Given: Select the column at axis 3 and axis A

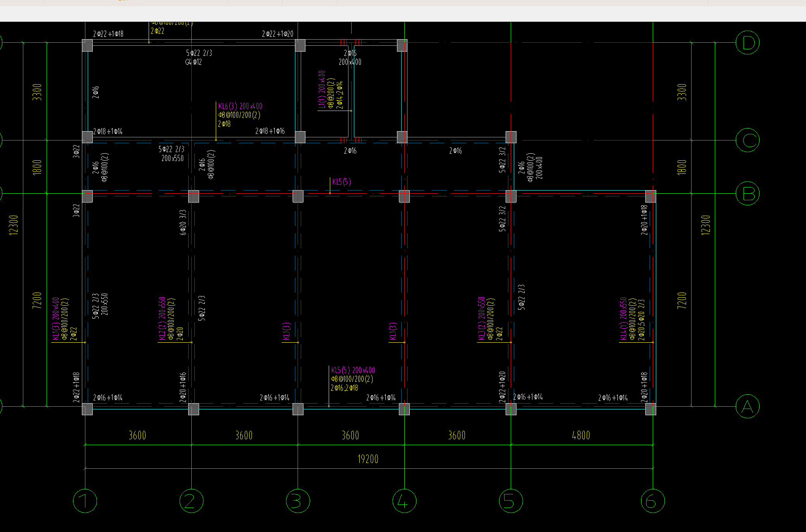Looking at the screenshot, I should [298, 409].
